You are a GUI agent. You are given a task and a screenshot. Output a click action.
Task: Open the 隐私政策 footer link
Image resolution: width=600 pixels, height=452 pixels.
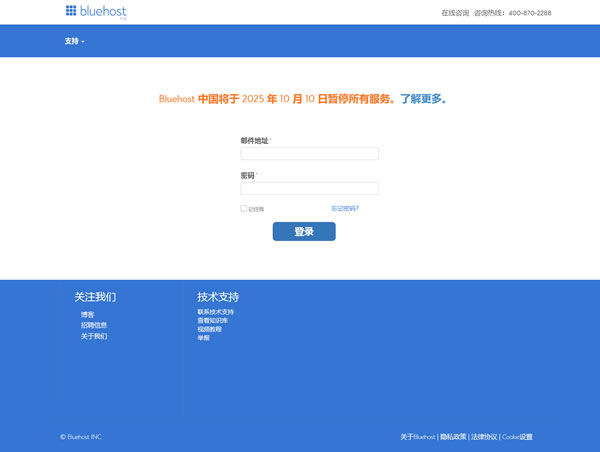coord(453,437)
